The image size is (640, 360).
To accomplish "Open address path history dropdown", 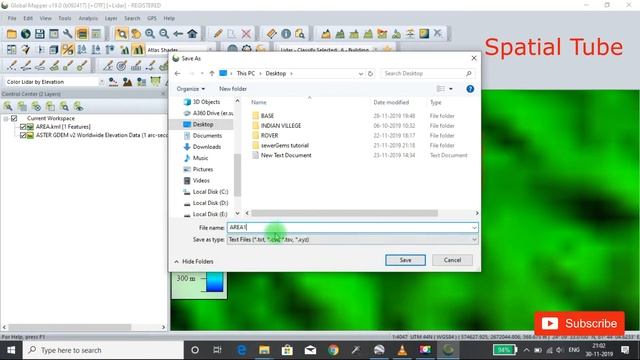I will pyautogui.click(x=361, y=73).
